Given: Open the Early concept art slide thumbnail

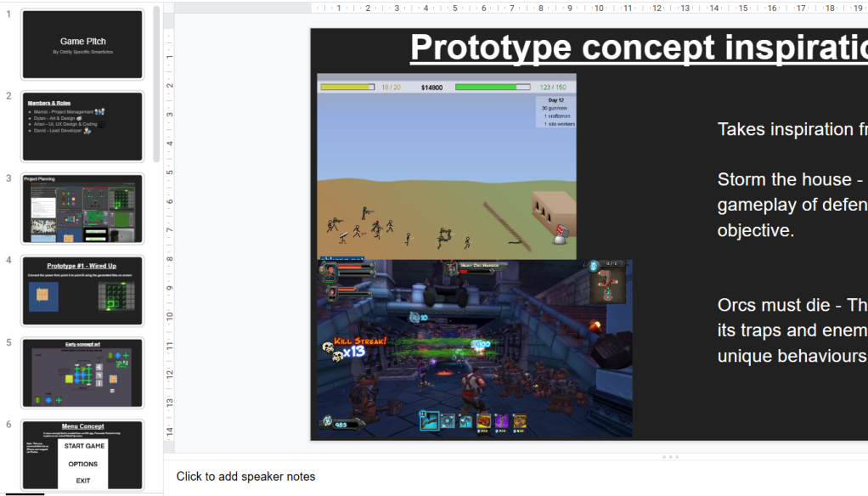Looking at the screenshot, I should [82, 373].
